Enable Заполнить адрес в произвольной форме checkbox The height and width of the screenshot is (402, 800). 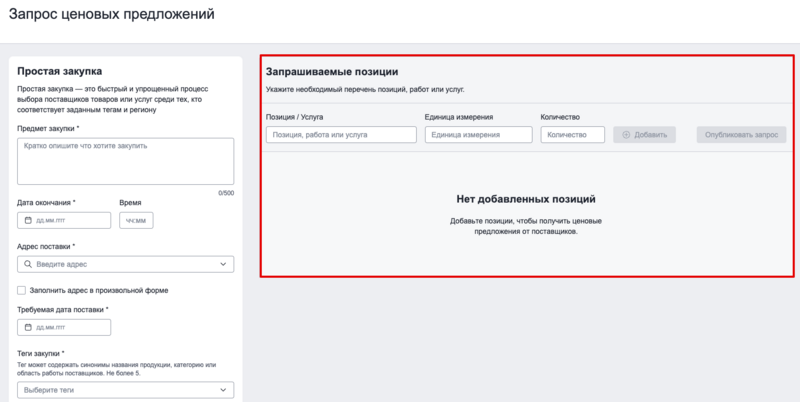(x=22, y=290)
